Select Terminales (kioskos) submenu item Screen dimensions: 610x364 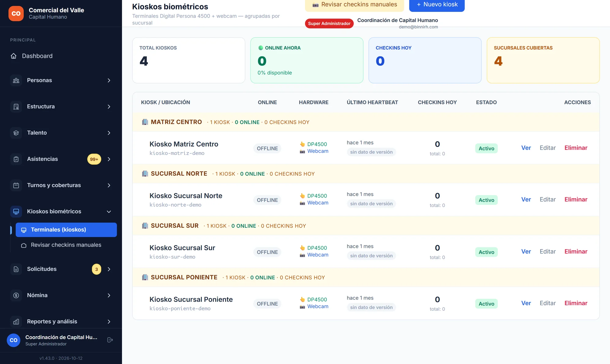[x=66, y=230]
